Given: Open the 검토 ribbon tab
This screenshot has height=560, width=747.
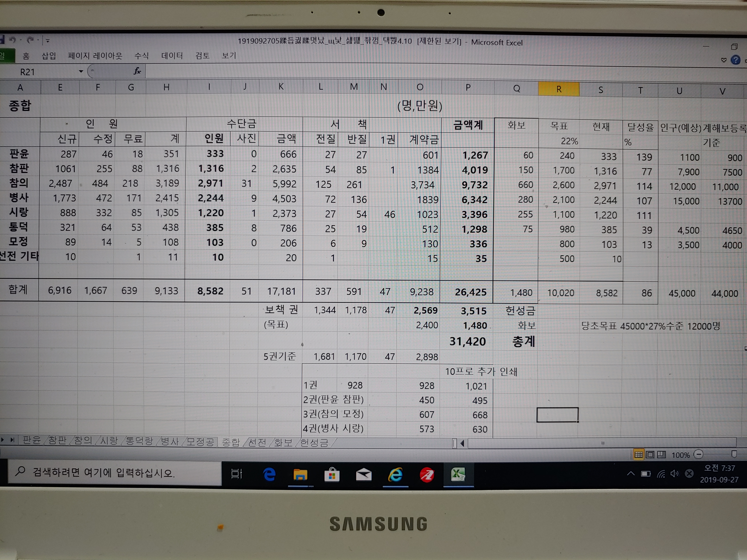Looking at the screenshot, I should pos(203,55).
